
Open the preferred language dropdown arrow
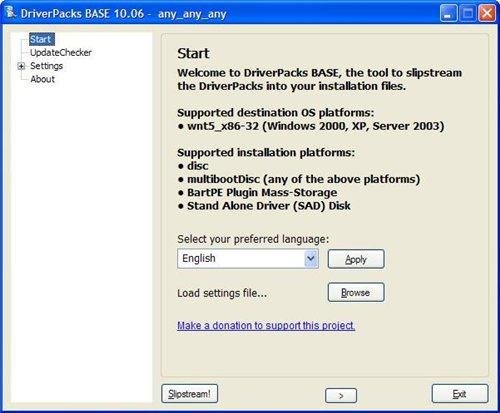click(311, 258)
